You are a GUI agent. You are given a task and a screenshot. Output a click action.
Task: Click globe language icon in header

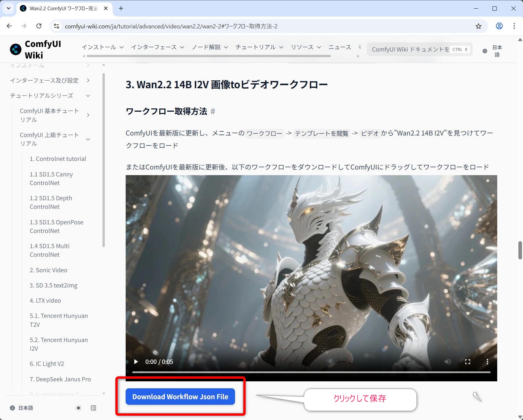tap(485, 51)
